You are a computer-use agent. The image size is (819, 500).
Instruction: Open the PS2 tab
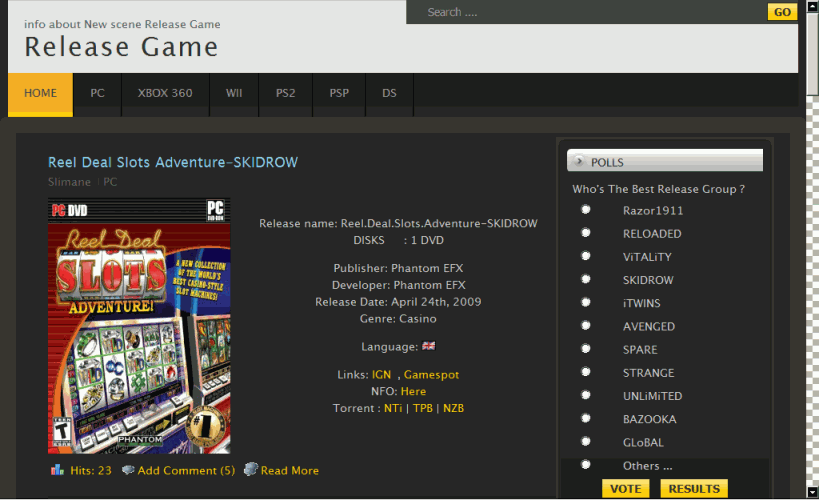click(x=286, y=94)
